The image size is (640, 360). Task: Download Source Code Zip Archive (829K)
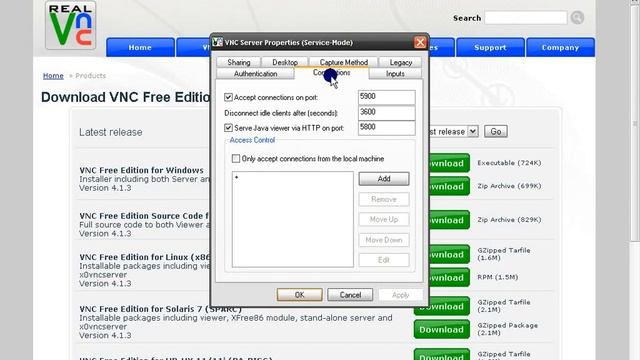click(x=449, y=220)
